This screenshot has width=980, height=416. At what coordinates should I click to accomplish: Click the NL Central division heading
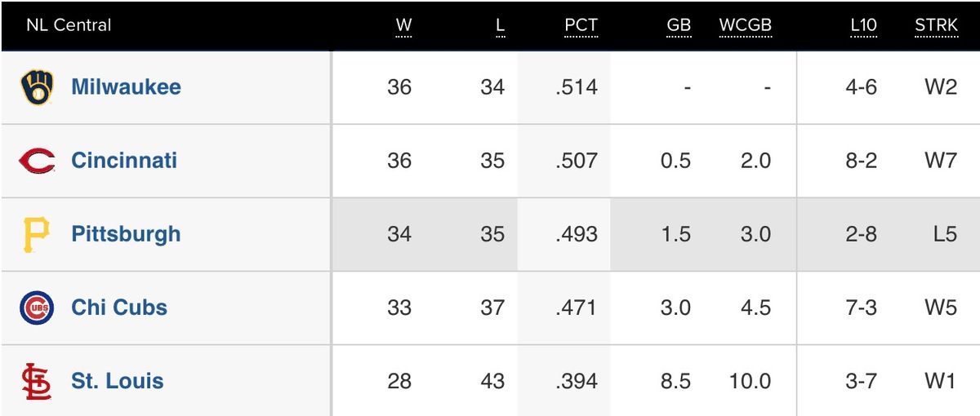[x=69, y=25]
